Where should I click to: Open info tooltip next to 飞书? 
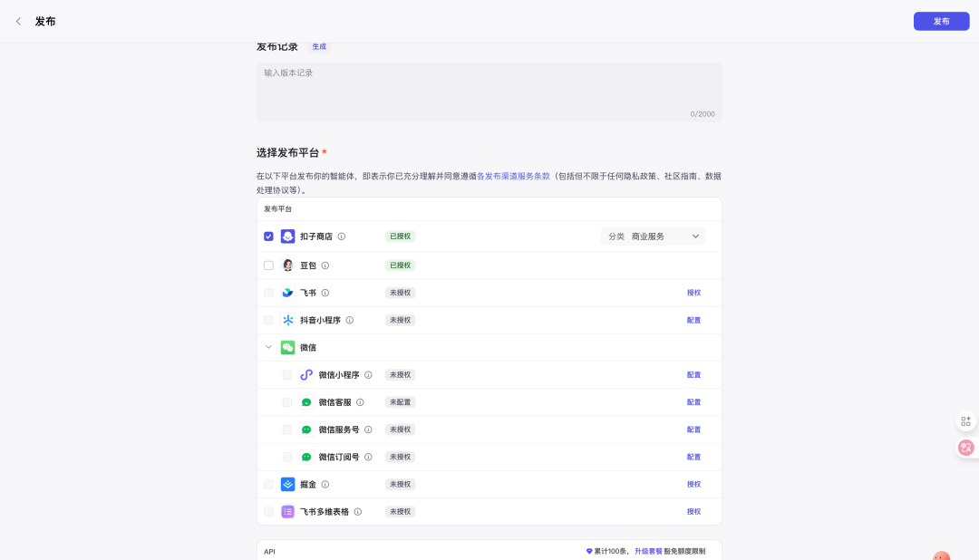tap(325, 293)
